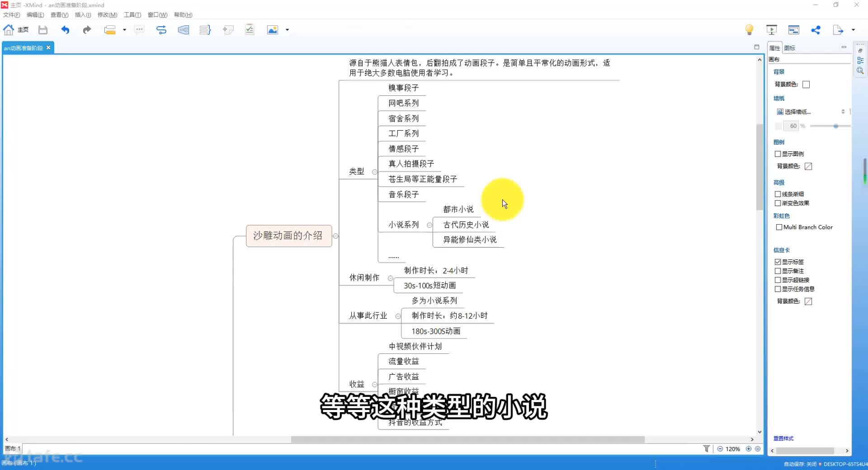The width and height of the screenshot is (868, 470).
Task: Open the outline view side icon
Action: click(x=860, y=60)
